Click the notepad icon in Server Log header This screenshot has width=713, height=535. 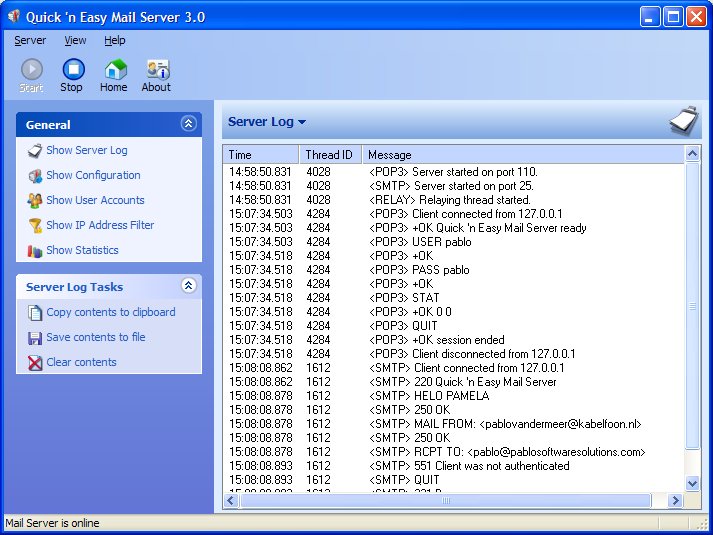coord(684,121)
